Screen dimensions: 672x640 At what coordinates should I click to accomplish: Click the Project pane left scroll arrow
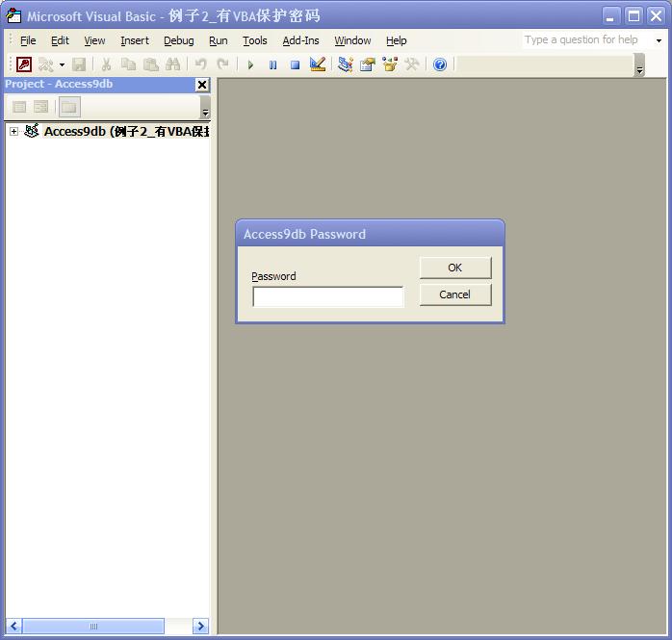[13, 627]
